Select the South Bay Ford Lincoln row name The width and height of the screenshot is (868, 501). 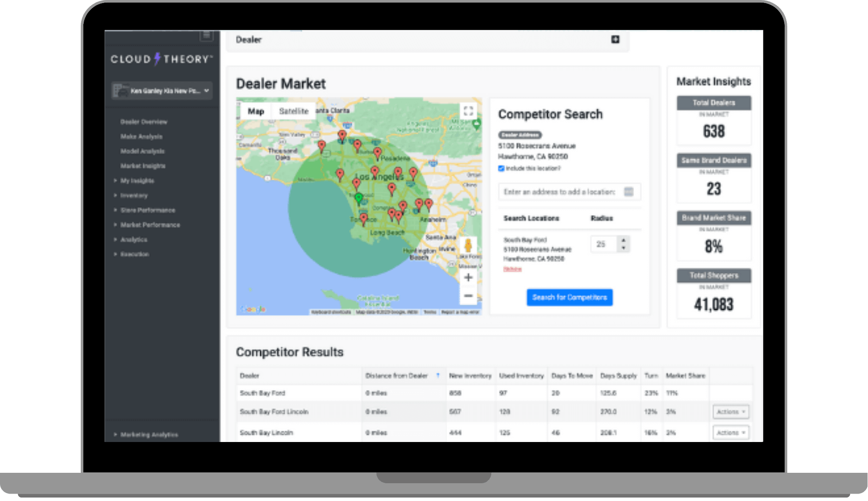pos(274,412)
